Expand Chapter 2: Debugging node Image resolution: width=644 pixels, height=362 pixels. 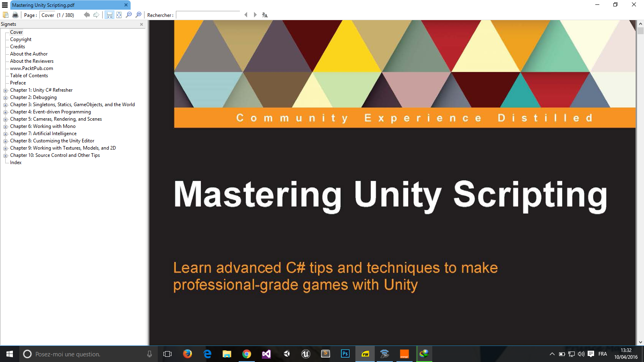pos(6,98)
